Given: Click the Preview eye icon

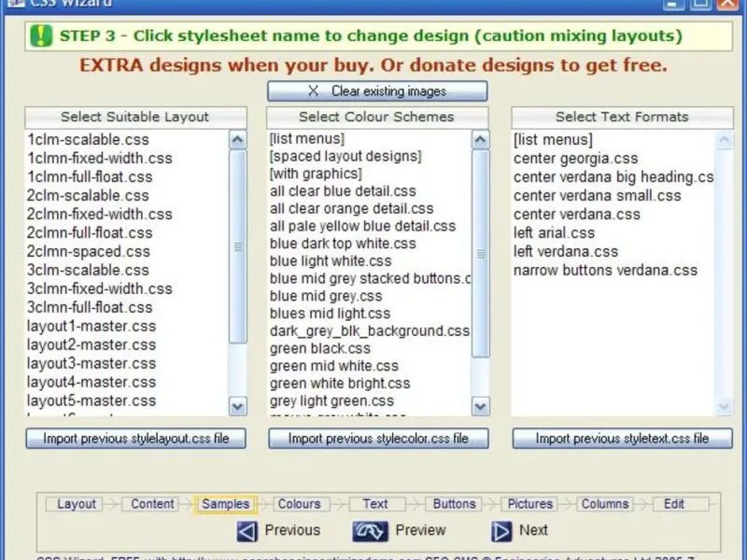Looking at the screenshot, I should [370, 531].
